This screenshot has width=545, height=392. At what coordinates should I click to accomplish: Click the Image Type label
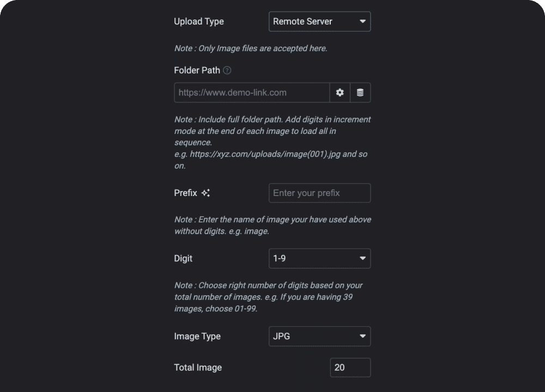pyautogui.click(x=197, y=336)
